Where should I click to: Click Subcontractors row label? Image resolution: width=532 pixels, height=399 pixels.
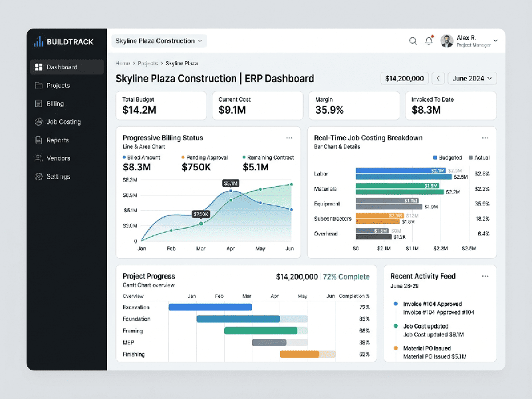coord(333,219)
